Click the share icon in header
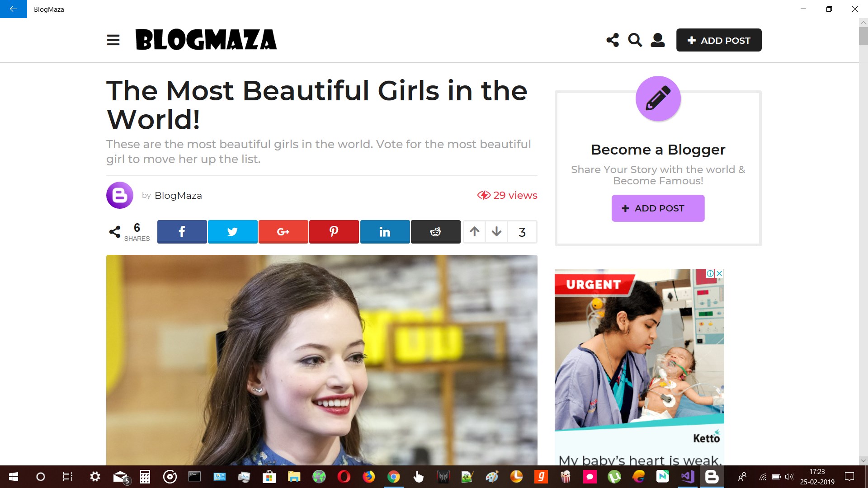Viewport: 868px width, 488px height. (613, 40)
